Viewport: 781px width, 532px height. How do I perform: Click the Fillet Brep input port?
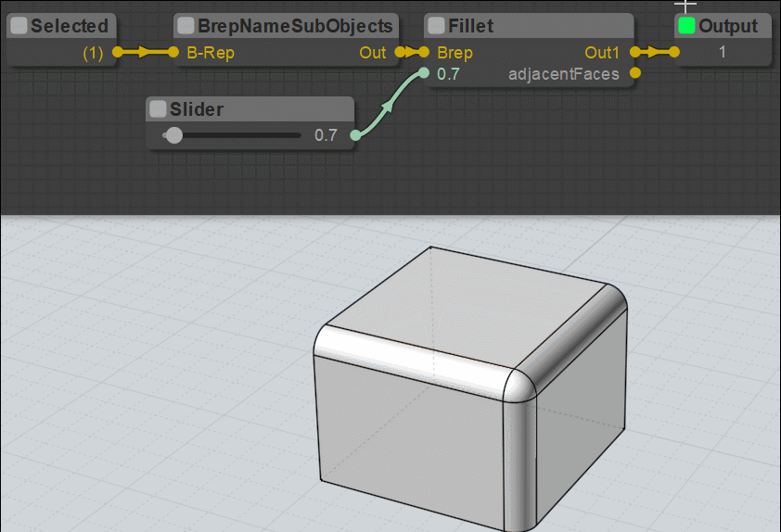(424, 52)
